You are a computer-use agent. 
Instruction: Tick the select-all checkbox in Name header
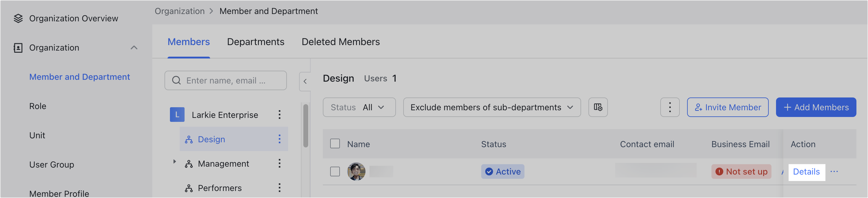pos(335,144)
